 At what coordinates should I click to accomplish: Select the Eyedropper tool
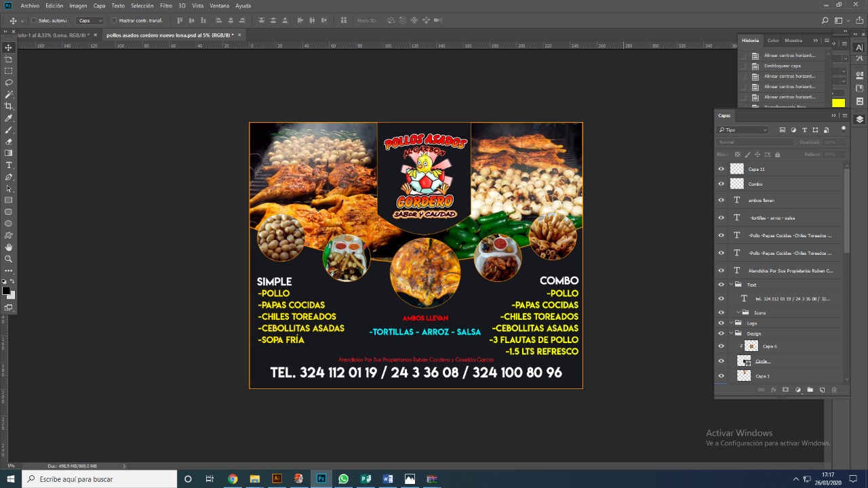coord(9,118)
